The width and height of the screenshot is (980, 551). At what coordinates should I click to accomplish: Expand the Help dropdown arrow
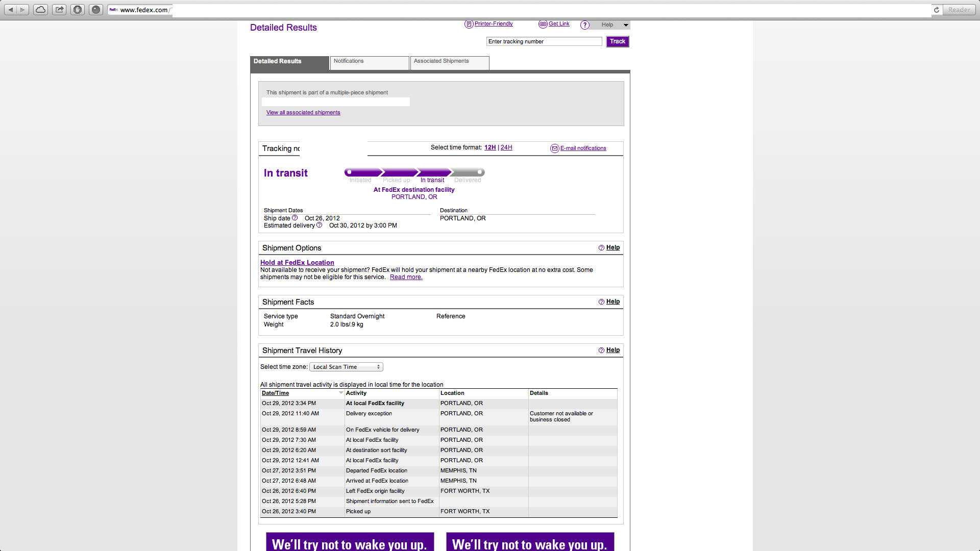tap(626, 25)
